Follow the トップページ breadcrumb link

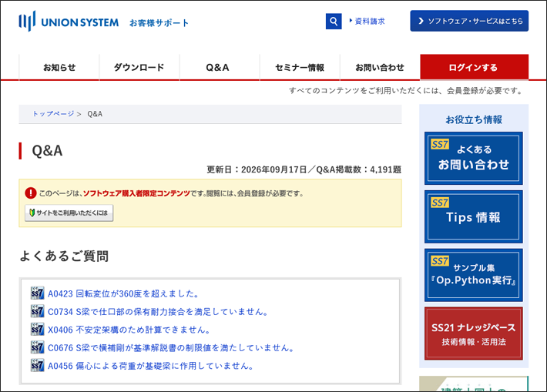(x=53, y=114)
